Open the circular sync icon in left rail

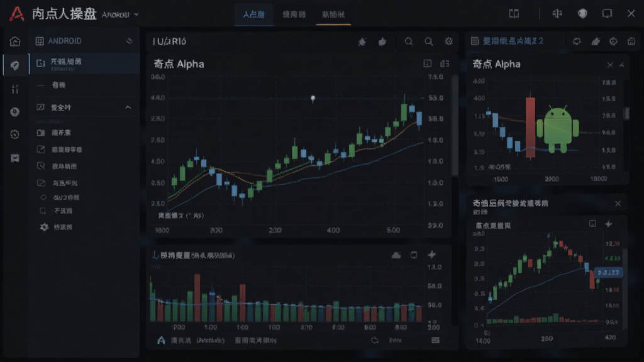click(15, 134)
